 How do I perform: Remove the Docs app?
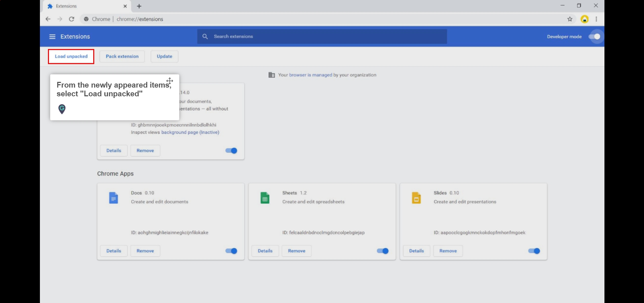[145, 251]
